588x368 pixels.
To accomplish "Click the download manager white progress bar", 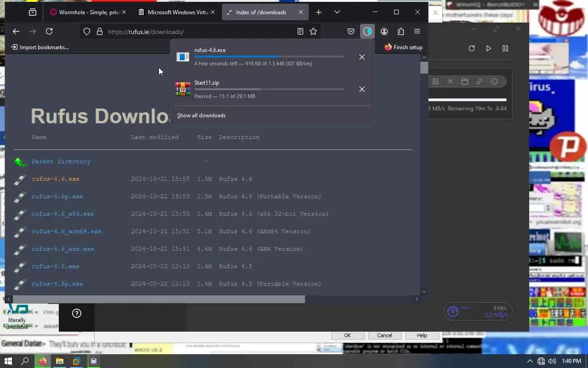I will [x=467, y=100].
